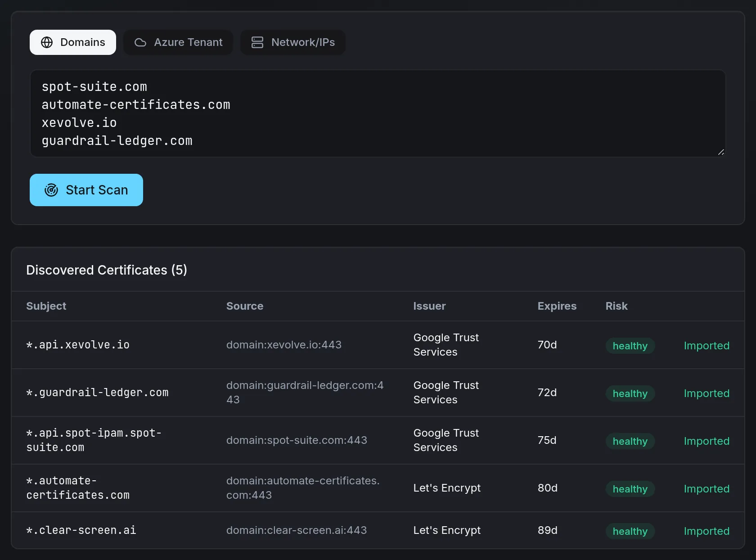
Task: Click the spot-suite.com line in textarea
Action: 94,86
